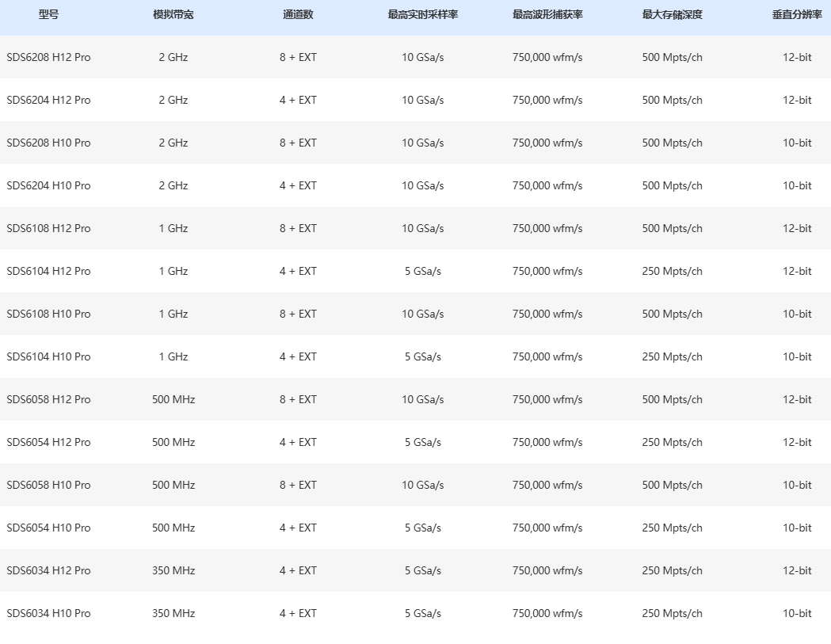Click 8 + EXT channels for SDS6058 H10 Pro
Image resolution: width=831 pixels, height=644 pixels.
pyautogui.click(x=298, y=485)
